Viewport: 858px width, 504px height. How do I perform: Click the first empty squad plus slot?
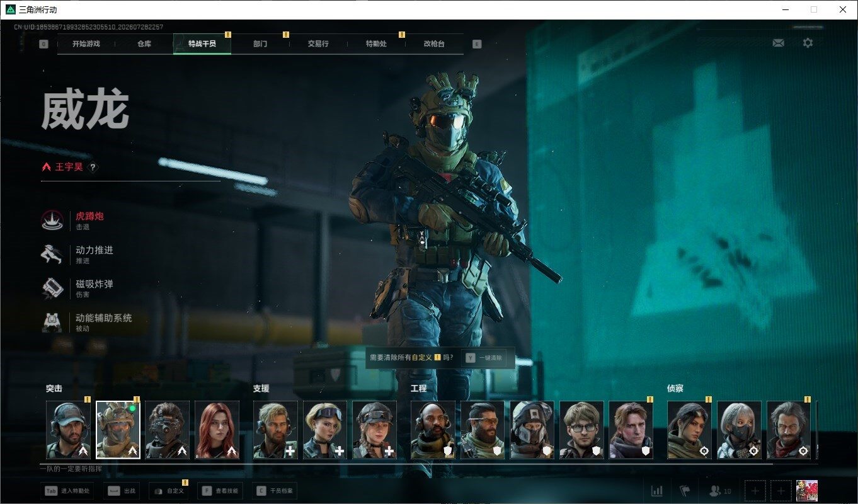coord(755,491)
